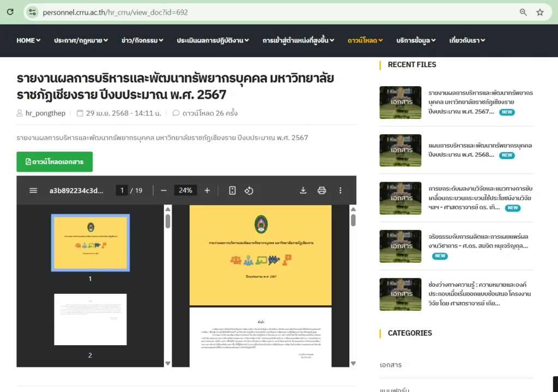This screenshot has height=392, width=558.
Task: Click the thumbnail panel scrollbar handle
Action: point(168,221)
